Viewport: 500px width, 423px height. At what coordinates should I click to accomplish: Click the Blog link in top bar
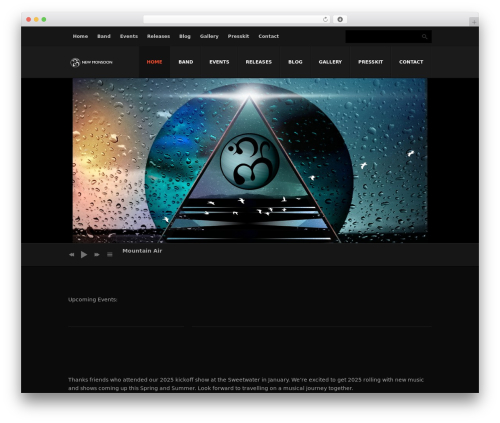185,36
